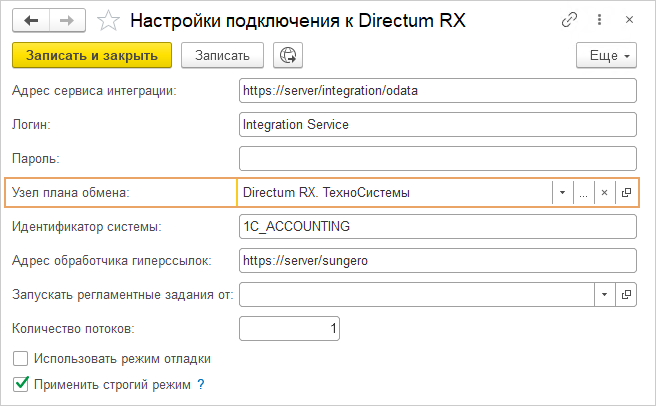Open the exchange plan node record

click(x=626, y=192)
